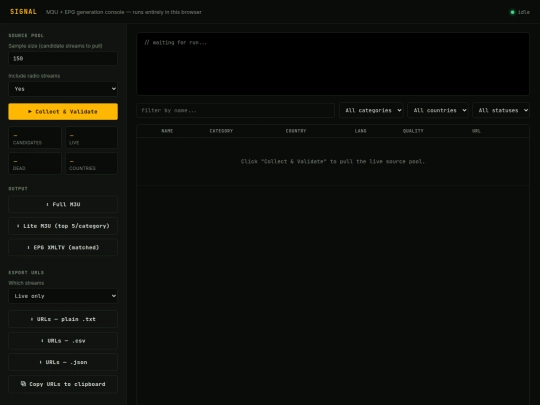Click the filter by name field
The height and width of the screenshot is (405, 540).
[x=236, y=111]
